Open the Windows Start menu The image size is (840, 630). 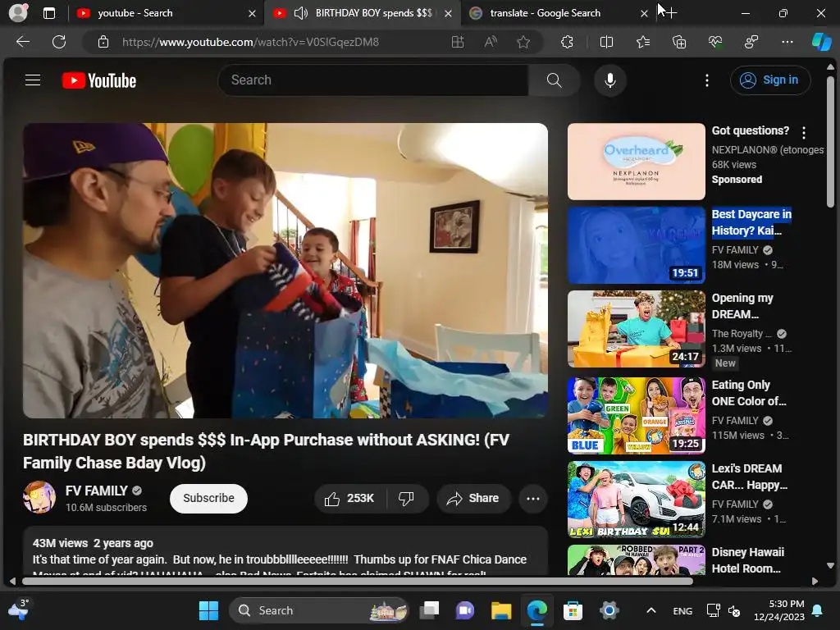tap(208, 610)
